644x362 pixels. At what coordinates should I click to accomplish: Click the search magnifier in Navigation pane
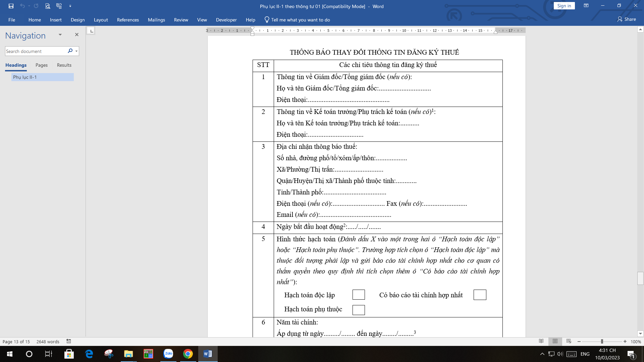pos(70,51)
